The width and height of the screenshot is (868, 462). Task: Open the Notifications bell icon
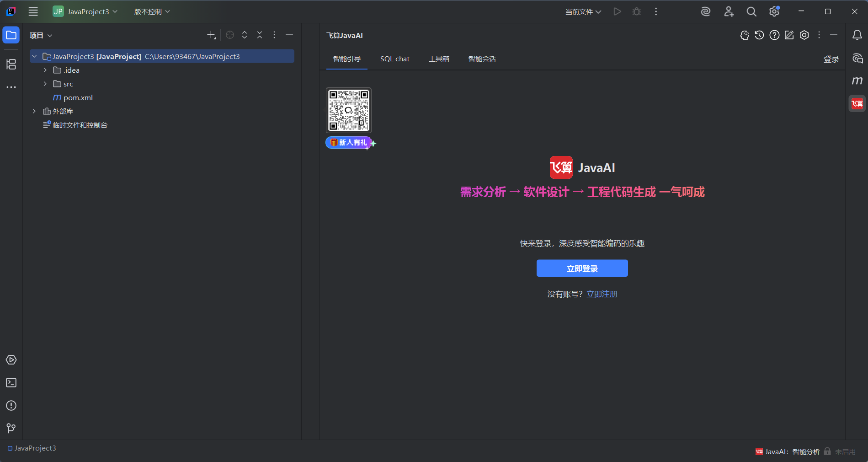tap(857, 35)
